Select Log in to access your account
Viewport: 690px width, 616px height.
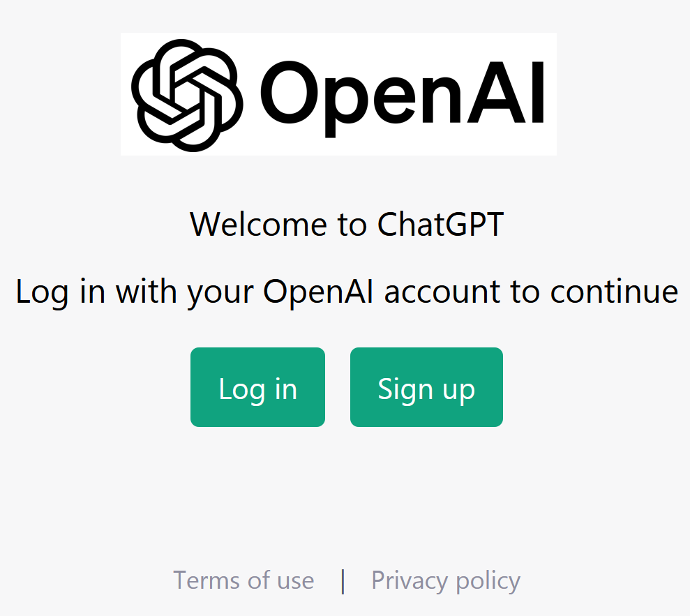[257, 386]
